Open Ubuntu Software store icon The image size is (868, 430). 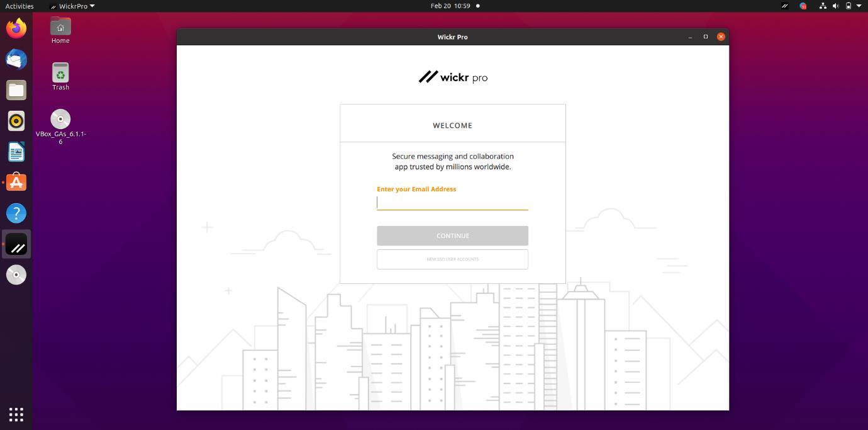pyautogui.click(x=16, y=183)
